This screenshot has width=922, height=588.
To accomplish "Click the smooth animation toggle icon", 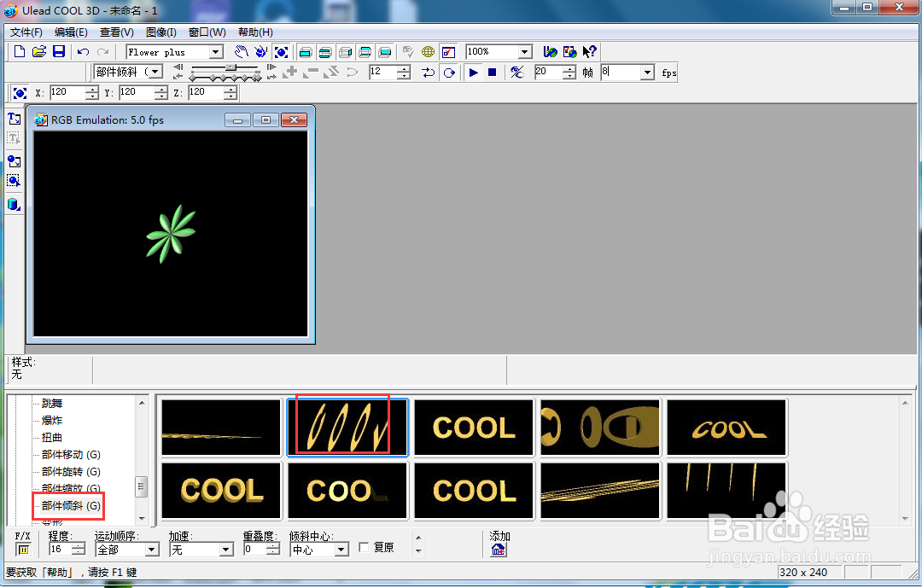I will [516, 73].
